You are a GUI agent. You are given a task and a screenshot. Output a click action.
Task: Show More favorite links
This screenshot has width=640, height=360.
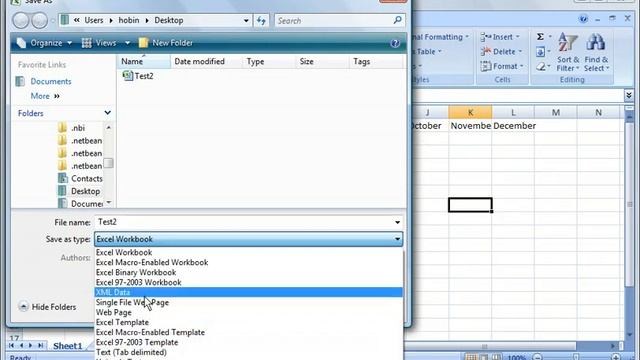(x=45, y=96)
